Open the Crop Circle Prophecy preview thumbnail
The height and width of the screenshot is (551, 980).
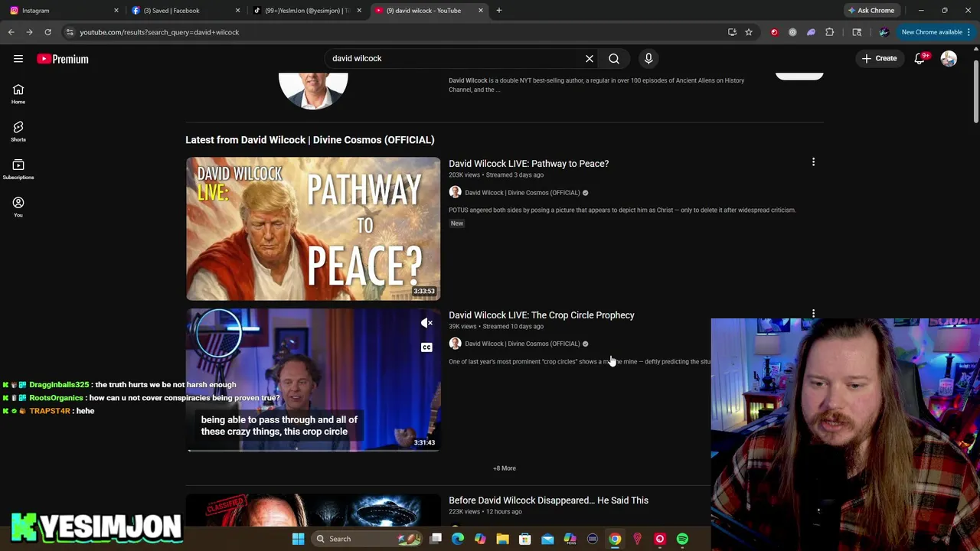click(x=313, y=380)
